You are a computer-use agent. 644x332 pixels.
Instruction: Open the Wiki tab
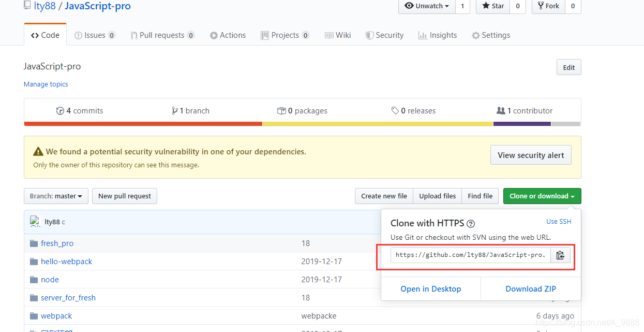click(x=338, y=35)
